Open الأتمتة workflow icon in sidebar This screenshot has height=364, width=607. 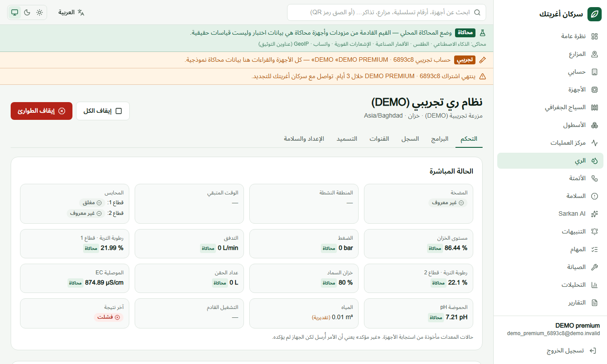[595, 178]
